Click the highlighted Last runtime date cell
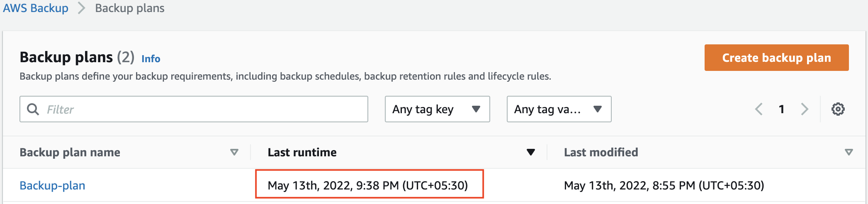Screen dimensions: 868x204 pos(368,185)
